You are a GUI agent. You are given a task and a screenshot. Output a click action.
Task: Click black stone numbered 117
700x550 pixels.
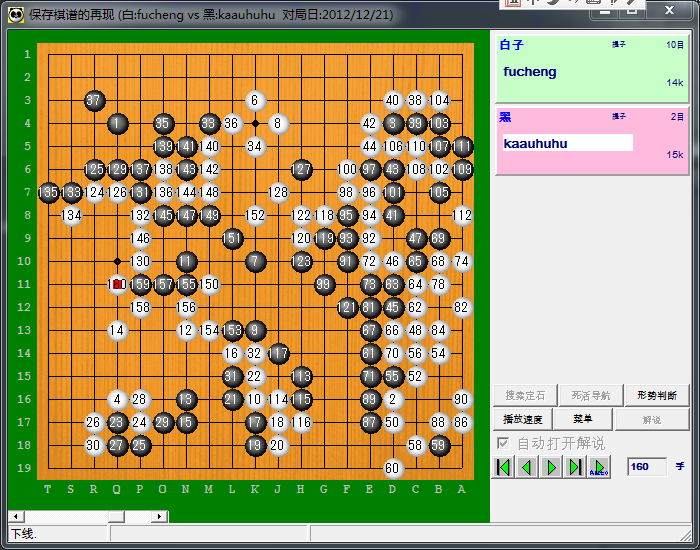[278, 353]
